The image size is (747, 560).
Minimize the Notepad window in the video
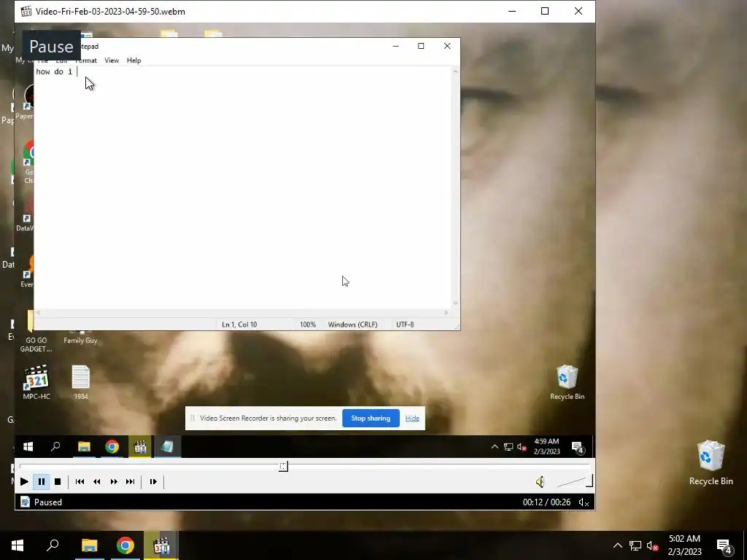point(395,46)
